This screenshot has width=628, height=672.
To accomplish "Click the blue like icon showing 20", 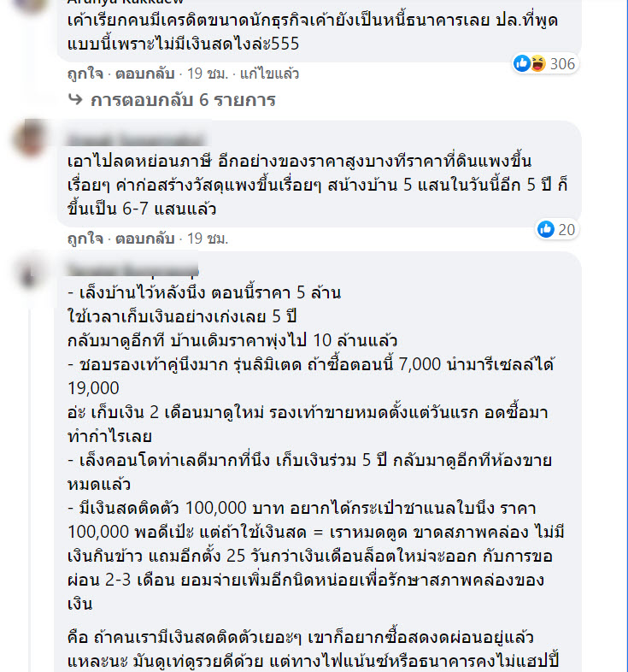I will [546, 229].
